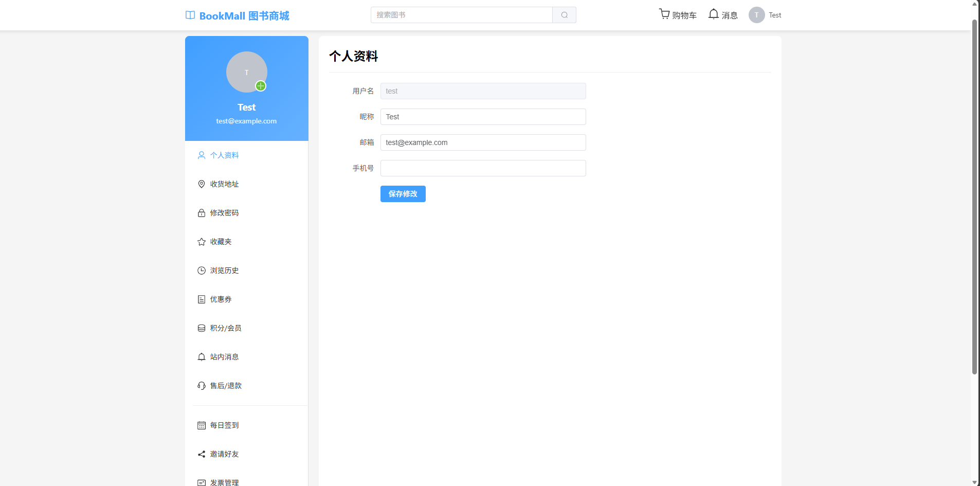This screenshot has width=980, height=486.
Task: Click test@example.com under profile name
Action: coord(246,121)
